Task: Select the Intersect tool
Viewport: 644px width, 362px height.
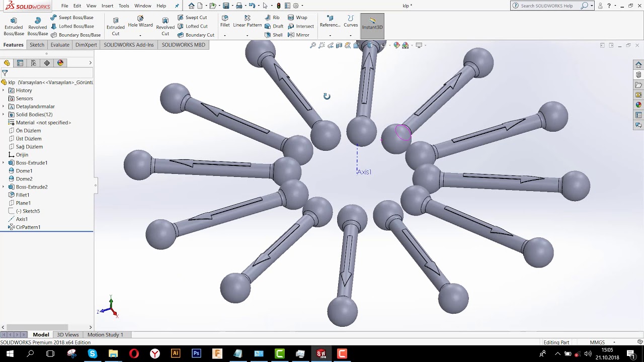Action: (x=301, y=26)
